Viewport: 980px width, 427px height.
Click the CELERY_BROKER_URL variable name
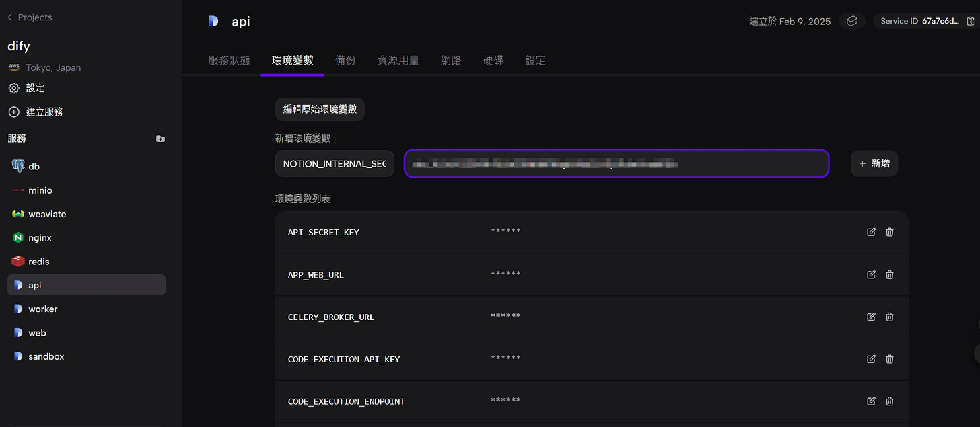[x=331, y=317]
